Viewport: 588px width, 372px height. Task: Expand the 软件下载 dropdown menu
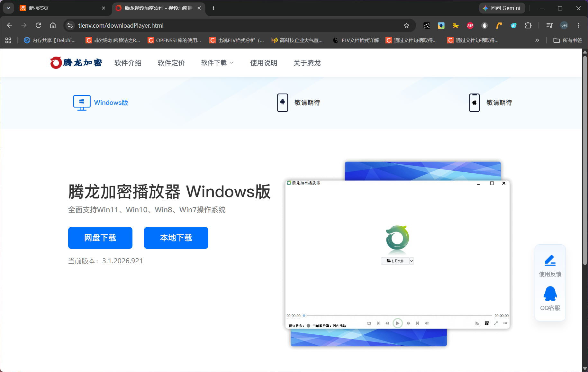click(217, 63)
